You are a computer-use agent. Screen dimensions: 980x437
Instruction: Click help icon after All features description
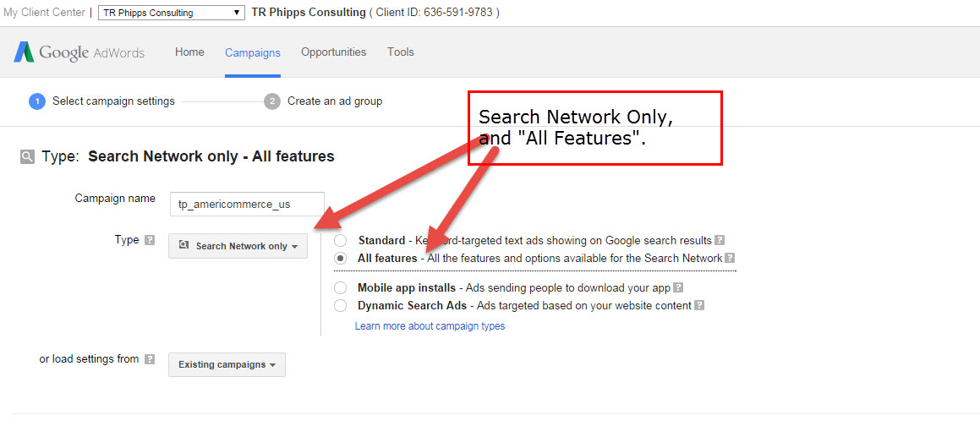click(730, 259)
